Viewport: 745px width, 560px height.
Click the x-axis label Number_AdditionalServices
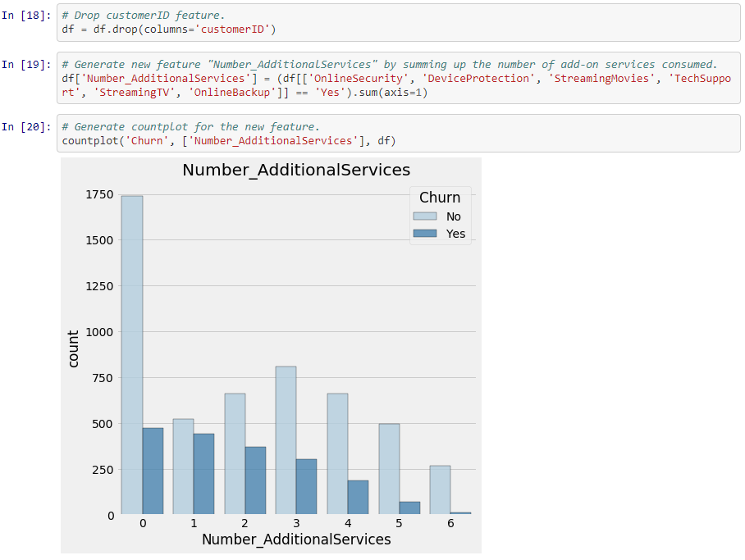296,540
